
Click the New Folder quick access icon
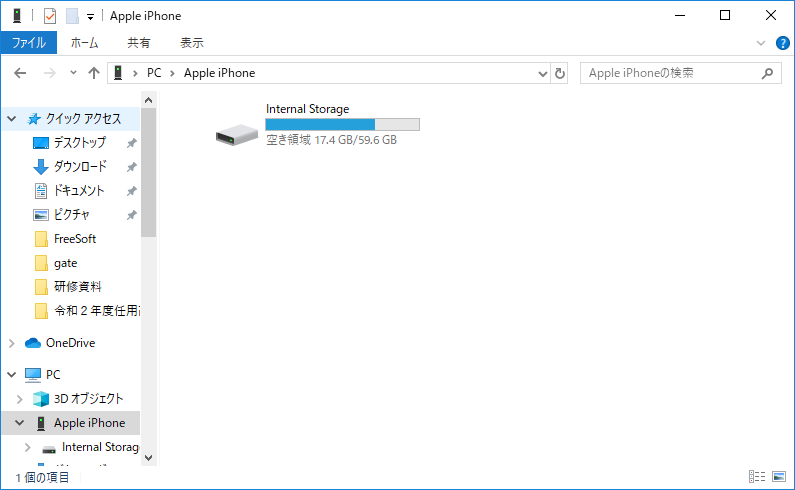click(x=72, y=16)
